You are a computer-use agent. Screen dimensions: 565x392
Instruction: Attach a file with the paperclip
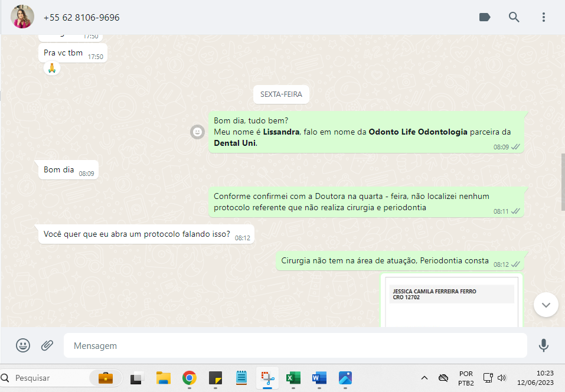pyautogui.click(x=47, y=345)
